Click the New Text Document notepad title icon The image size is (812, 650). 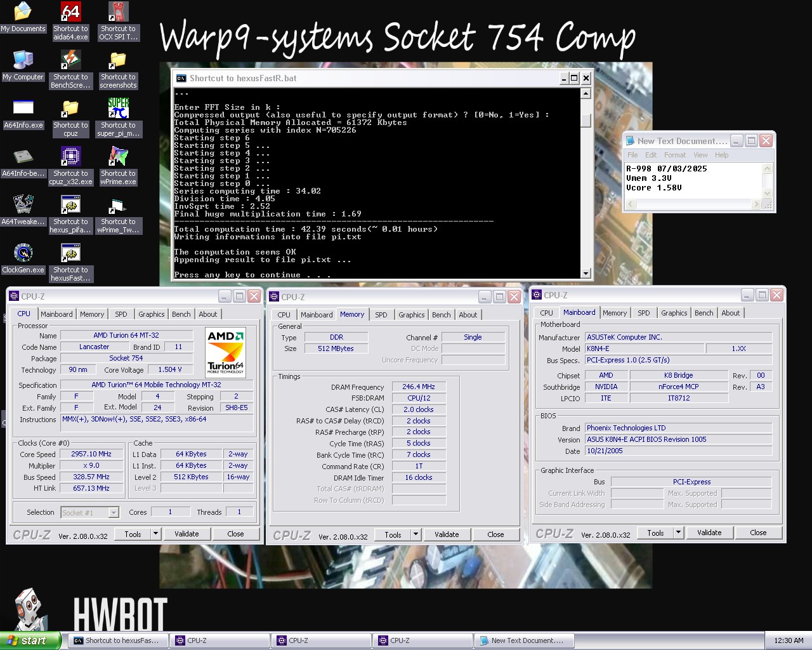point(630,141)
